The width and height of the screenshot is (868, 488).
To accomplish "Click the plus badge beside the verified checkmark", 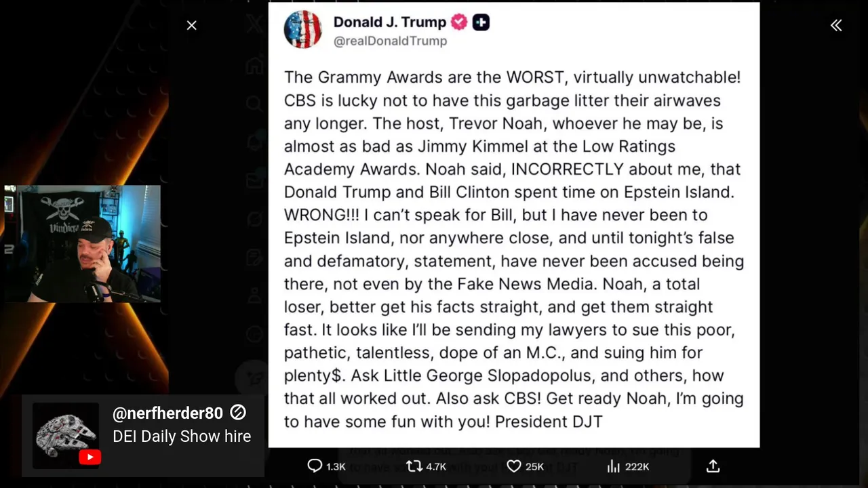I will point(481,22).
